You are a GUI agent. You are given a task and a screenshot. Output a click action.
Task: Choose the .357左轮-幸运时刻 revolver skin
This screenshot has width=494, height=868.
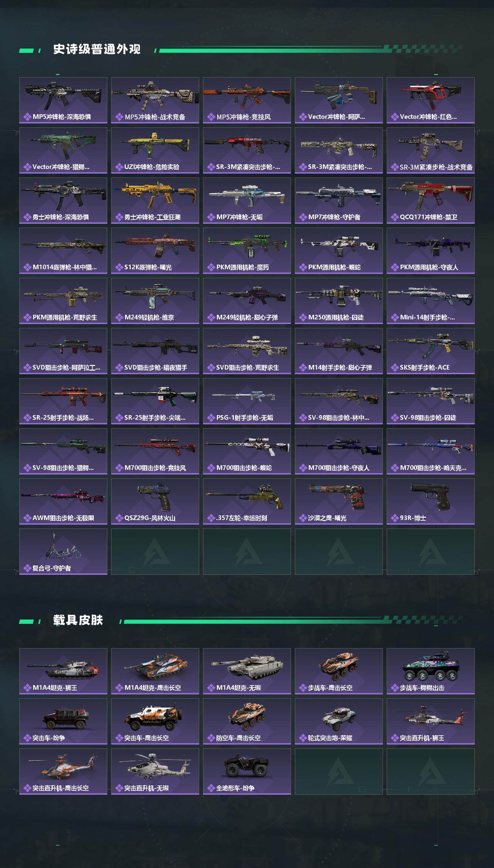[247, 502]
